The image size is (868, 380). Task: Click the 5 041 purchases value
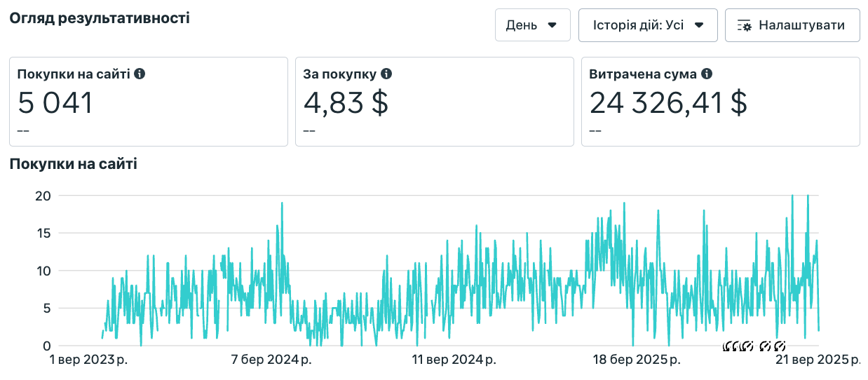55,104
